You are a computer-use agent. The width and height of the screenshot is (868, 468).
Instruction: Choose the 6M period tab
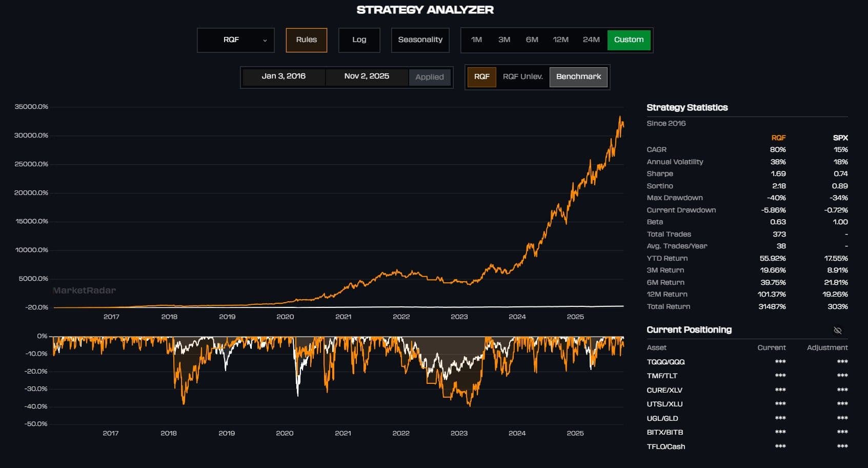tap(532, 40)
